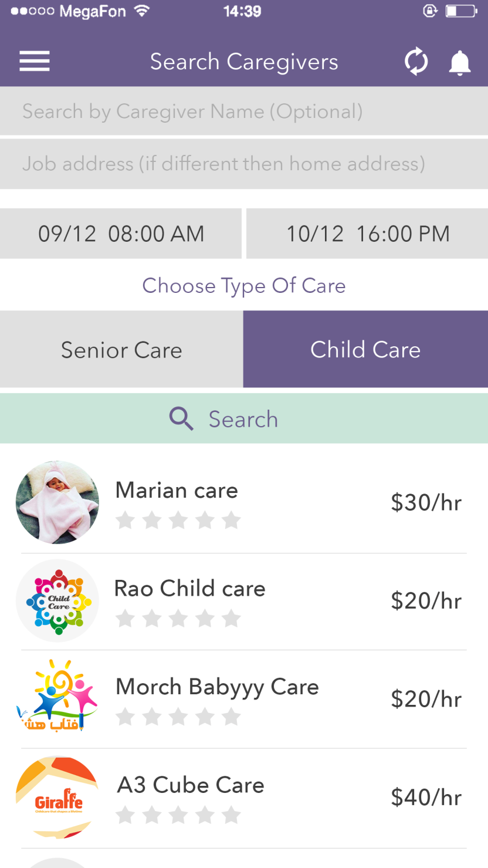Open end date picker 10/12 16:00 PM
488x868 pixels.
(x=367, y=234)
